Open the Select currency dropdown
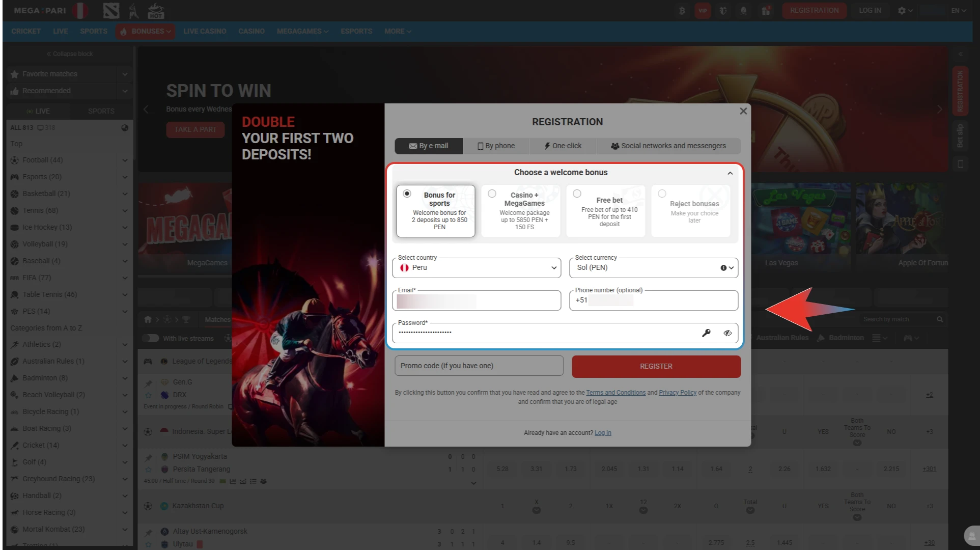The width and height of the screenshot is (980, 550). pos(654,268)
